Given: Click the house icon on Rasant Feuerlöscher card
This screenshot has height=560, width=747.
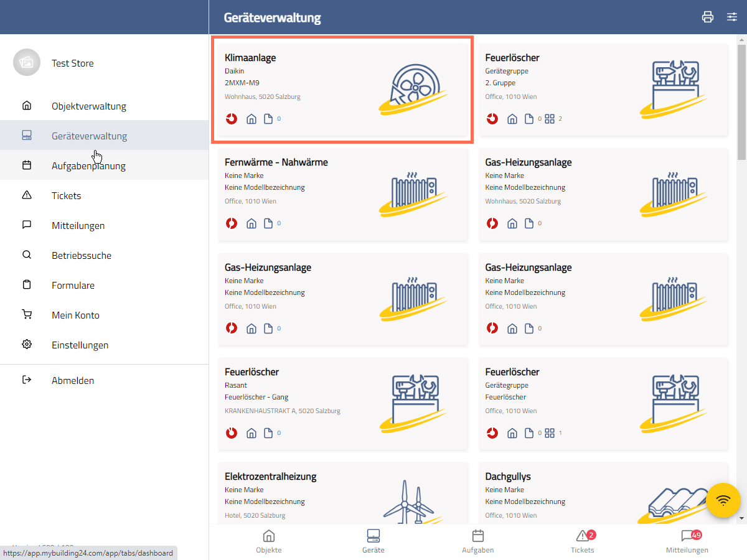Looking at the screenshot, I should coord(251,433).
